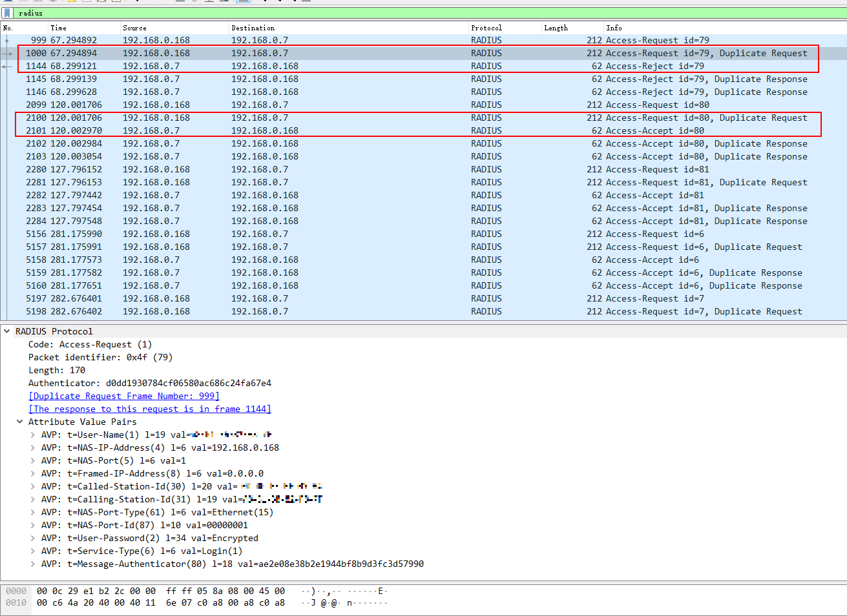This screenshot has height=616, width=847.
Task: Select packet 2281 Access-Request id=81 duplicate
Action: click(423, 182)
